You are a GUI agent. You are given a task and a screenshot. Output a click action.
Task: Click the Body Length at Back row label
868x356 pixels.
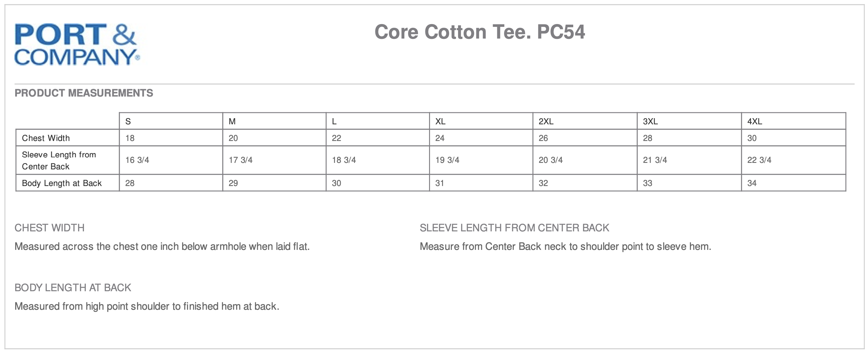62,183
